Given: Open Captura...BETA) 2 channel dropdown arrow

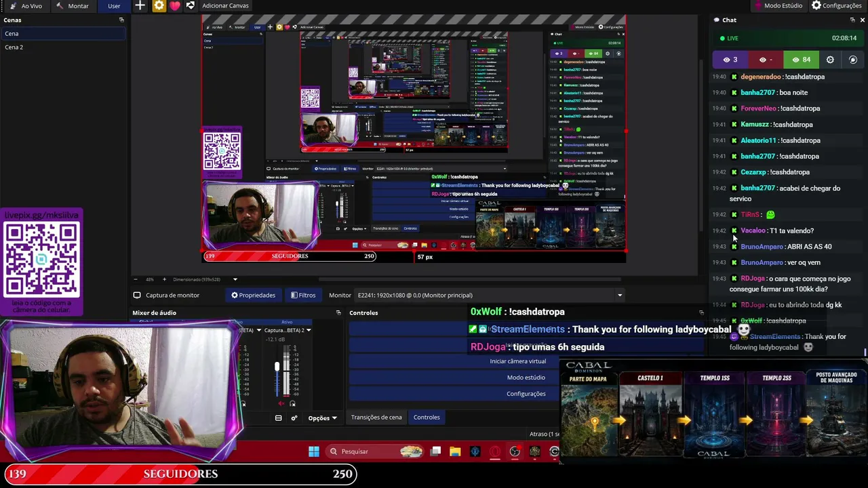Looking at the screenshot, I should (309, 331).
